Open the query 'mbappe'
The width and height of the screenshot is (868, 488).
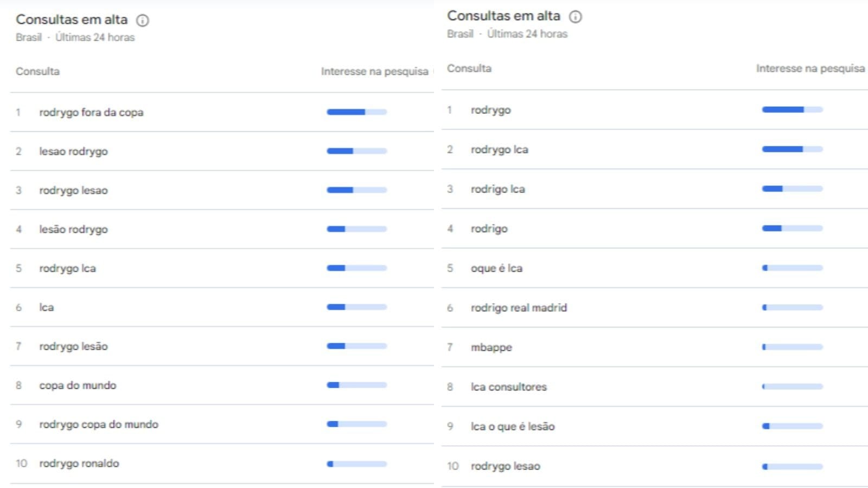pos(491,348)
